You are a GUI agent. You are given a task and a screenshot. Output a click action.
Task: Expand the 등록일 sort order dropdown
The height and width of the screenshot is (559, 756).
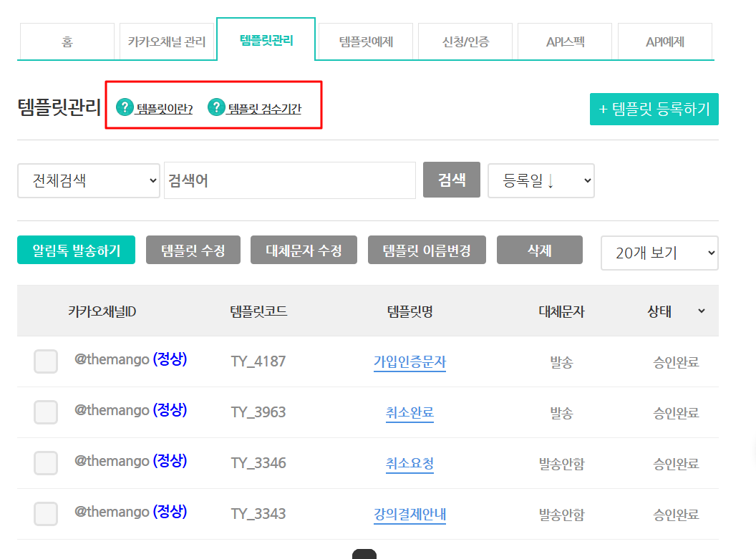[541, 181]
